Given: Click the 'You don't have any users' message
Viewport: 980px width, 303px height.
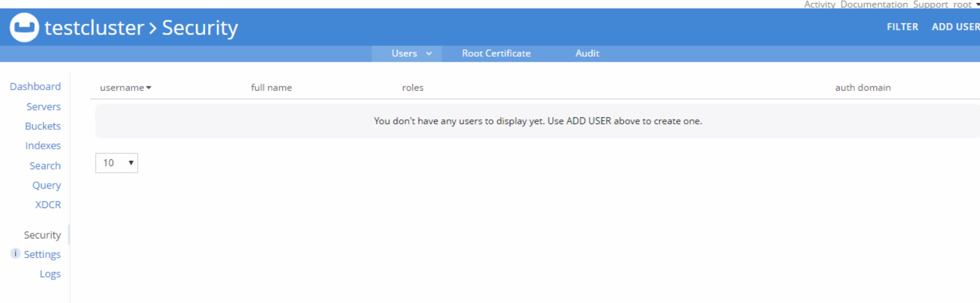Looking at the screenshot, I should tap(538, 121).
